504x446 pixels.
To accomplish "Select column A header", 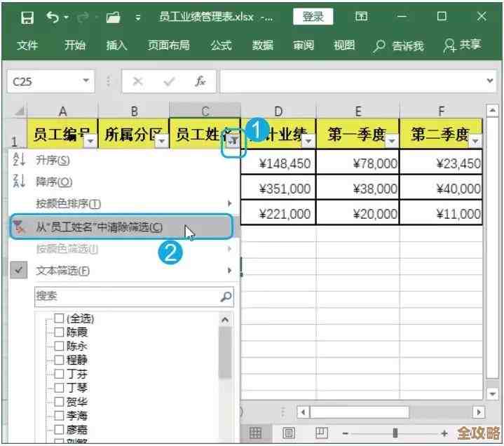I will [x=62, y=111].
